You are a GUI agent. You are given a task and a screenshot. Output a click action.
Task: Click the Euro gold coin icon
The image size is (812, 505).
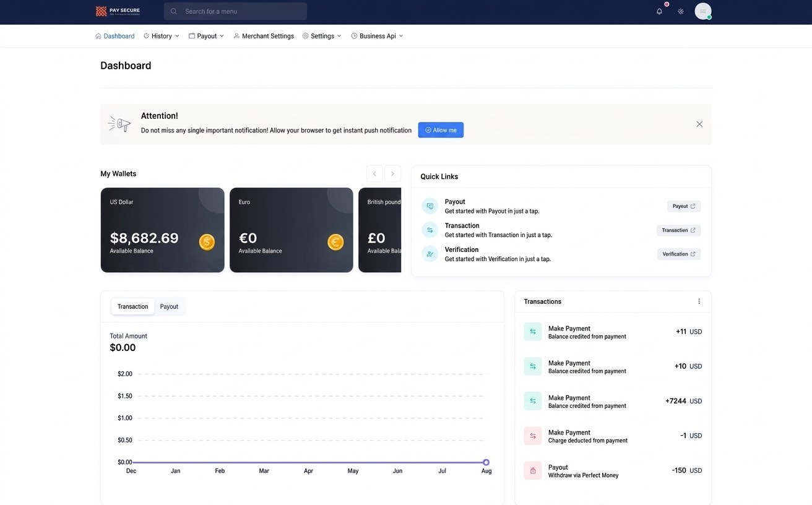pyautogui.click(x=335, y=242)
